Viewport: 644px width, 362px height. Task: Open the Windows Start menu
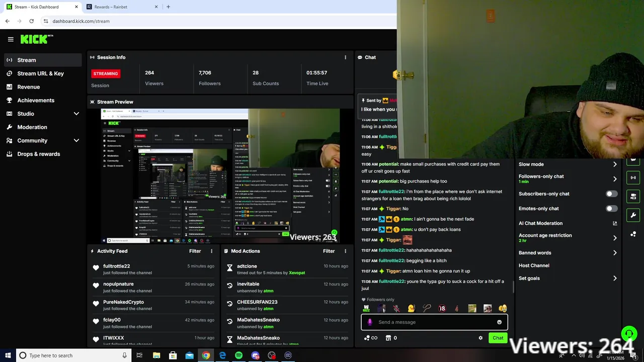point(8,355)
